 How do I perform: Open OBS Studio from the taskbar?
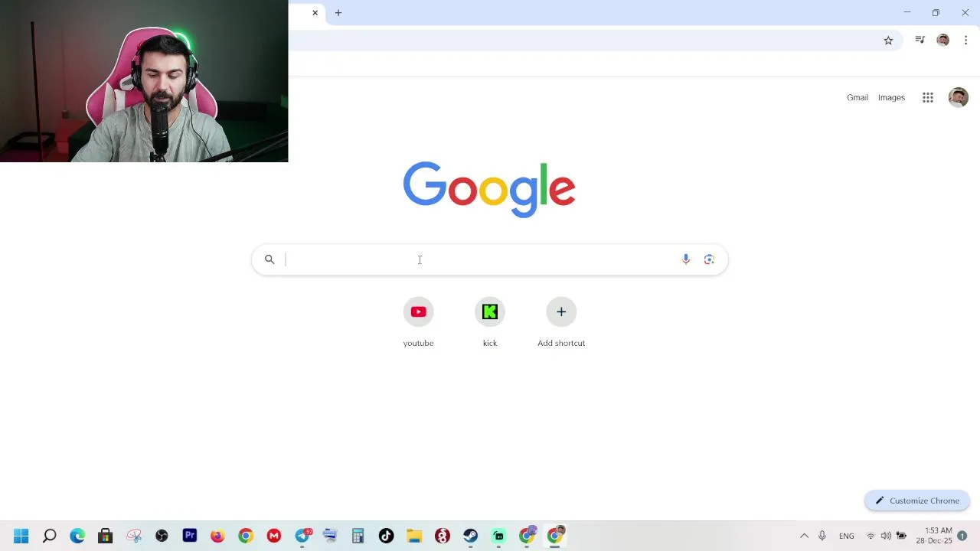point(162,536)
